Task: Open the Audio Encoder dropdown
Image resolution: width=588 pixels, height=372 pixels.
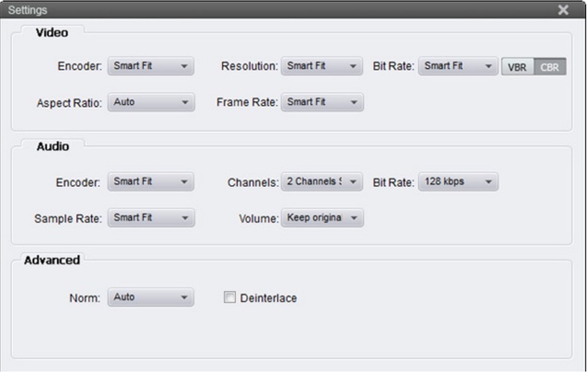Action: tap(150, 181)
